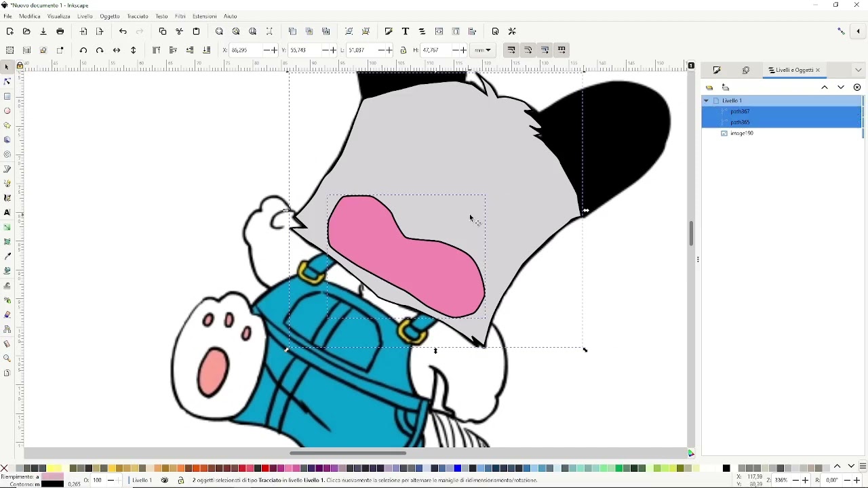868x488 pixels.
Task: Collapse the Livello 1 layer tree
Action: click(707, 100)
